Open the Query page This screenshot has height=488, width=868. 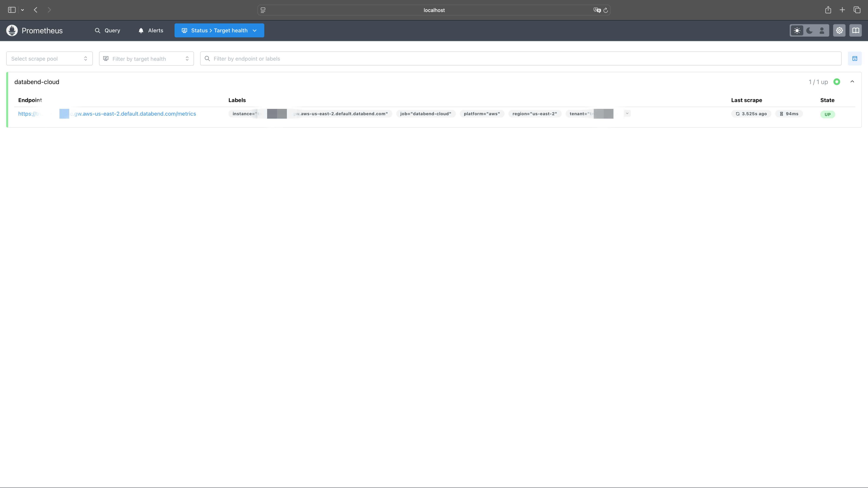[x=107, y=30]
